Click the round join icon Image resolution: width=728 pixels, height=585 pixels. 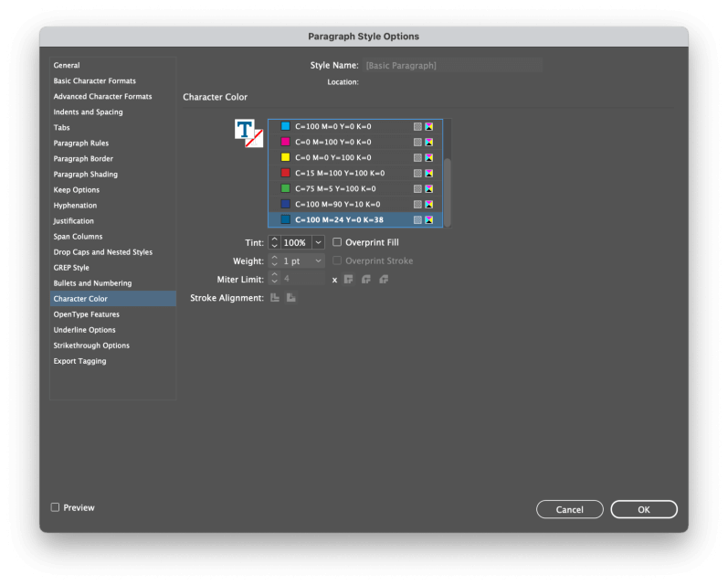click(365, 279)
